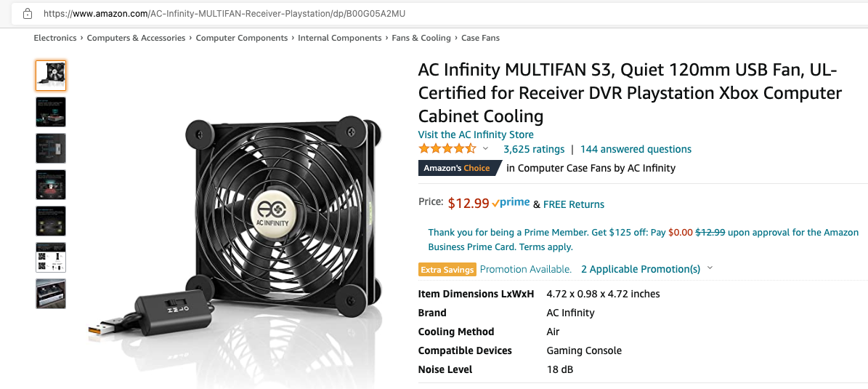Click the lock icon in address bar
The height and width of the screenshot is (389, 868).
(27, 14)
